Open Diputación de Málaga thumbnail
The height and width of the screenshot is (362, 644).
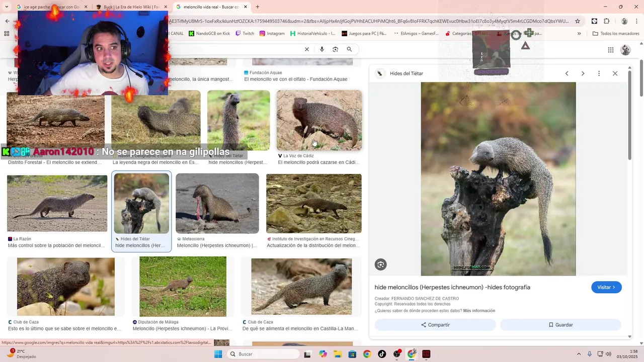(x=183, y=287)
